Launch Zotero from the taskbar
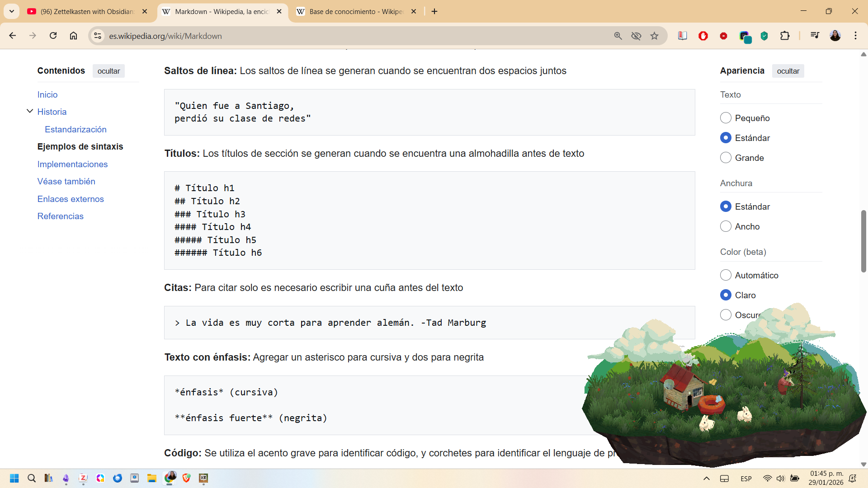Image resolution: width=868 pixels, height=488 pixels. click(x=83, y=478)
